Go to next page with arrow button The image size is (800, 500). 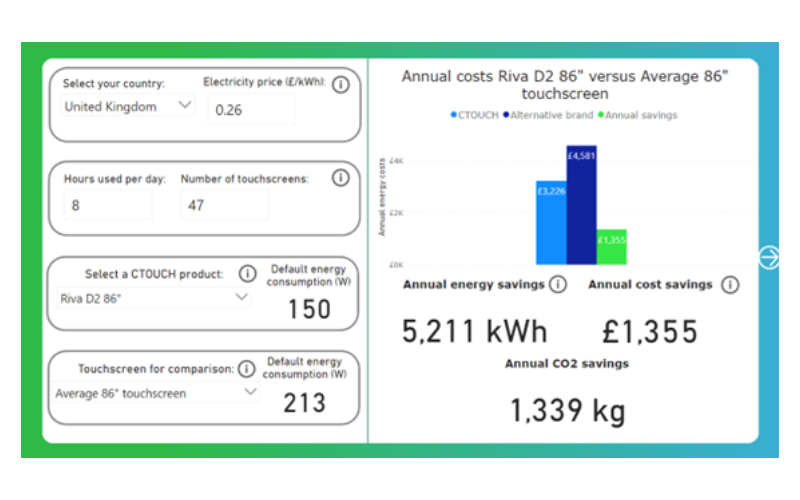[x=768, y=257]
